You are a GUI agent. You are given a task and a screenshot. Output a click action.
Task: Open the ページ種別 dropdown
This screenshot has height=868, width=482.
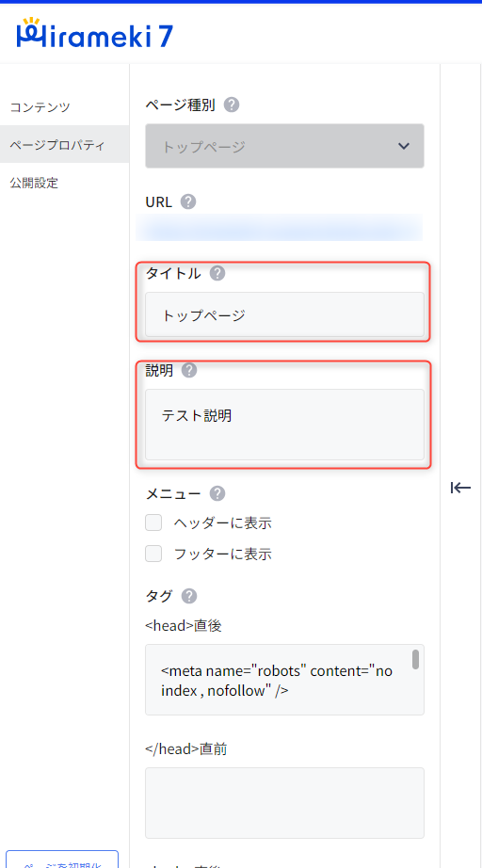[284, 146]
